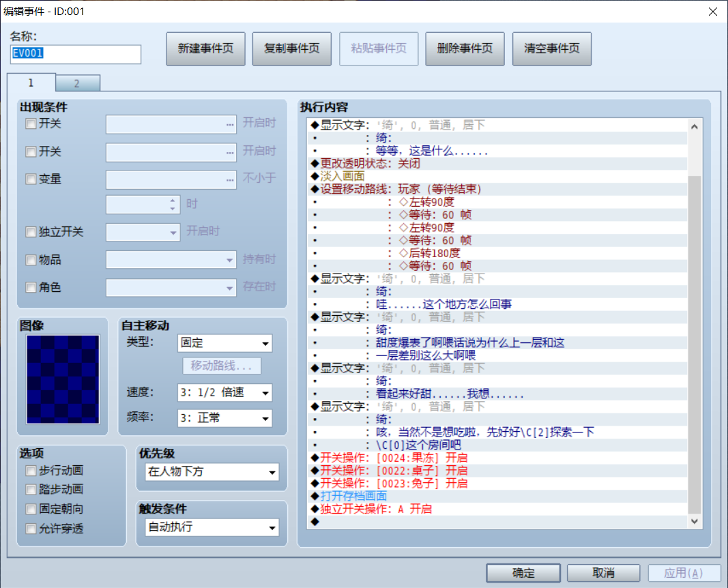Enable the 固定朝向 option

[31, 509]
